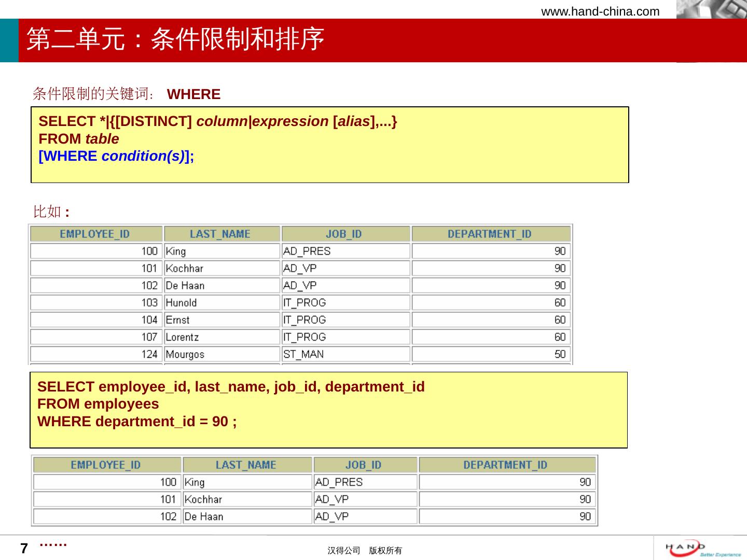Click the SELECT *|{[DISTINCT] syntax line
The image size is (747, 560).
(x=218, y=121)
